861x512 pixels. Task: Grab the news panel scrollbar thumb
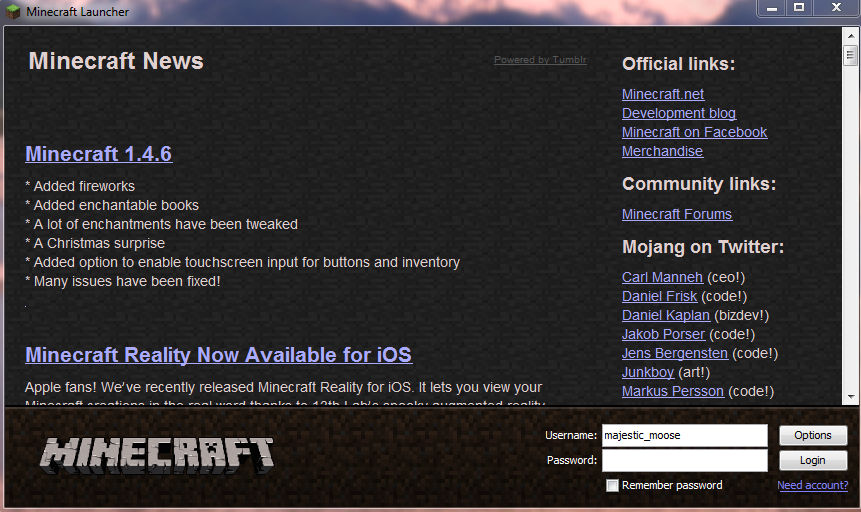point(851,55)
